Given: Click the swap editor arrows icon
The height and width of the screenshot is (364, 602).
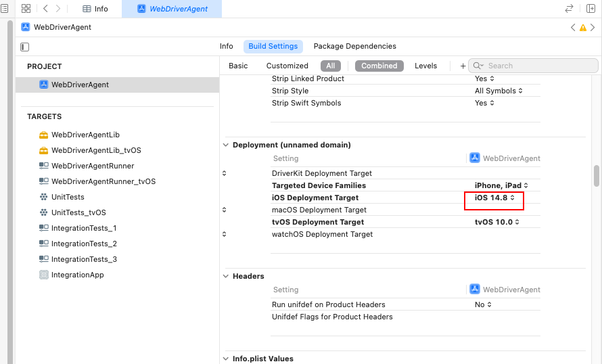Looking at the screenshot, I should 569,8.
